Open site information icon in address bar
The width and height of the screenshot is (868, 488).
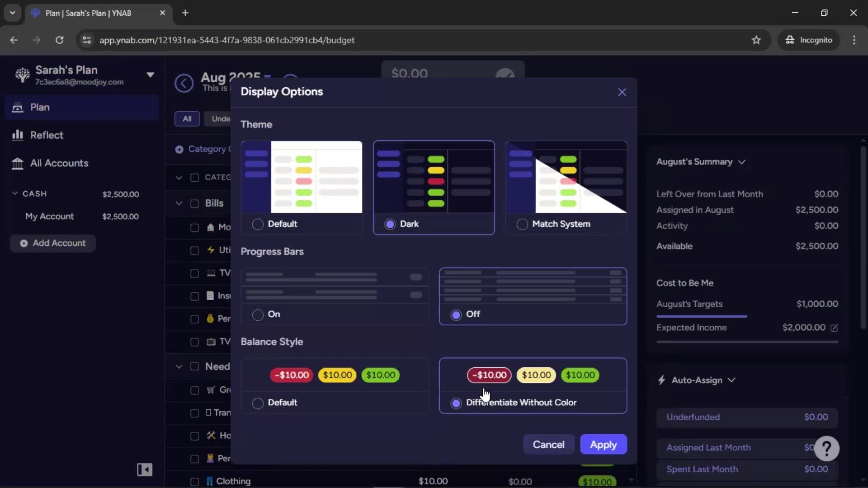(86, 40)
